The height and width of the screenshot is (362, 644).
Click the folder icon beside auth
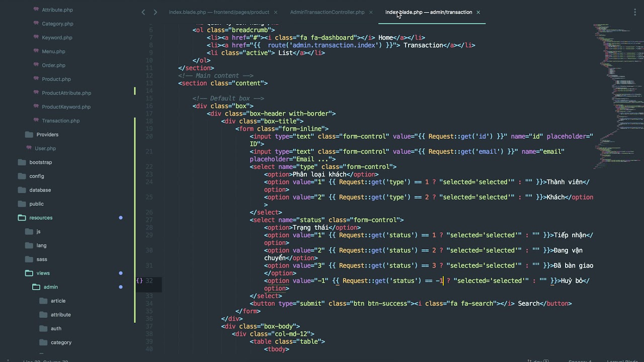tap(43, 328)
